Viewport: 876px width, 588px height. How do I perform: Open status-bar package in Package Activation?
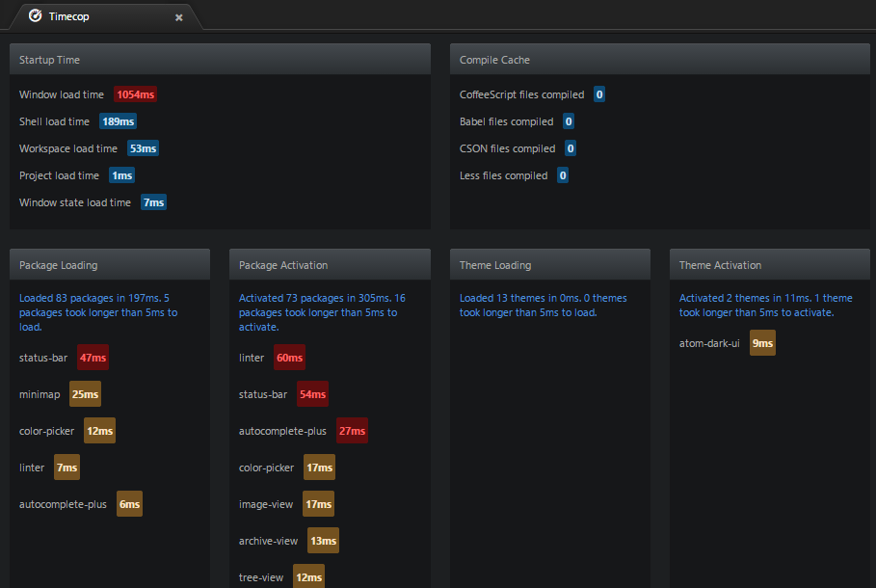tap(262, 394)
